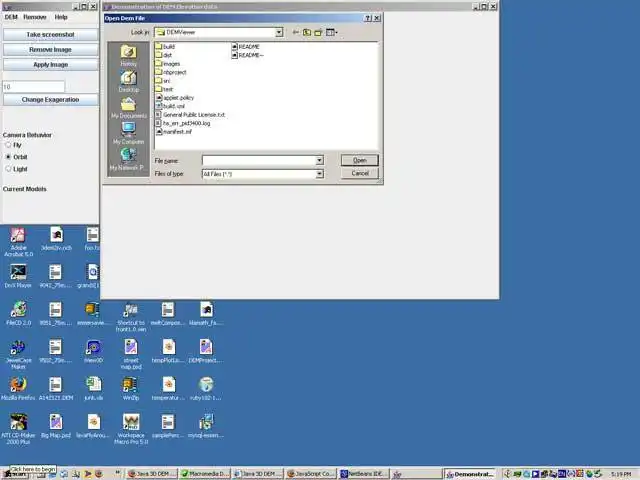Open Workspace Macro Pro desktop icon
The width and height of the screenshot is (640, 480).
[131, 429]
